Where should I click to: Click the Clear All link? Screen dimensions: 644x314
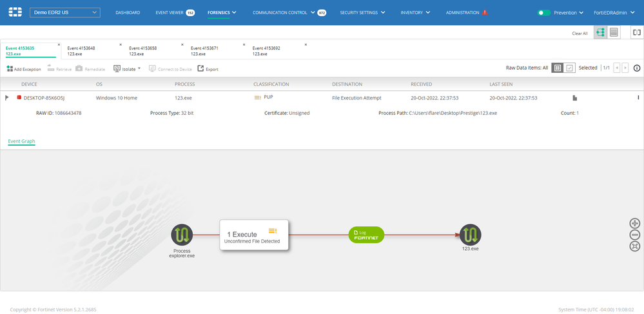(x=580, y=34)
